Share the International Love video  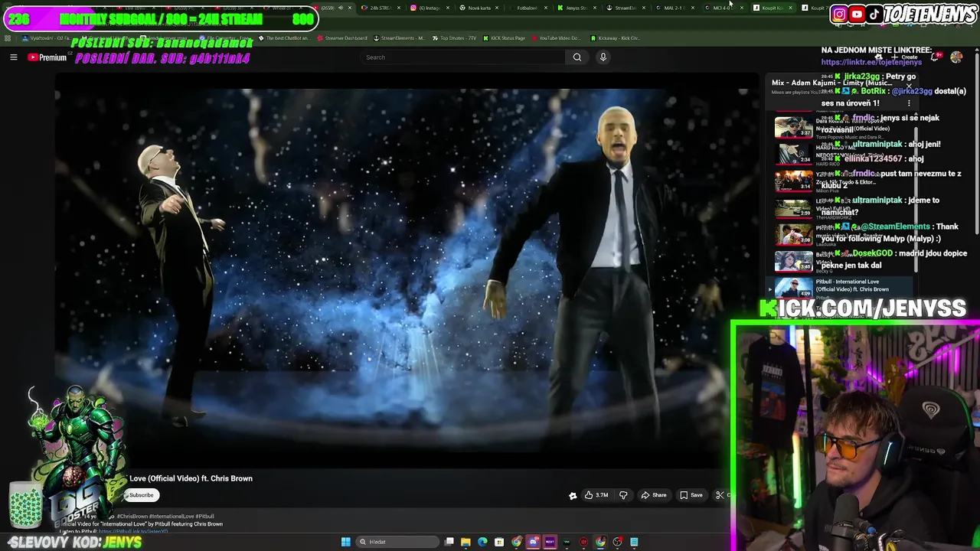(653, 495)
